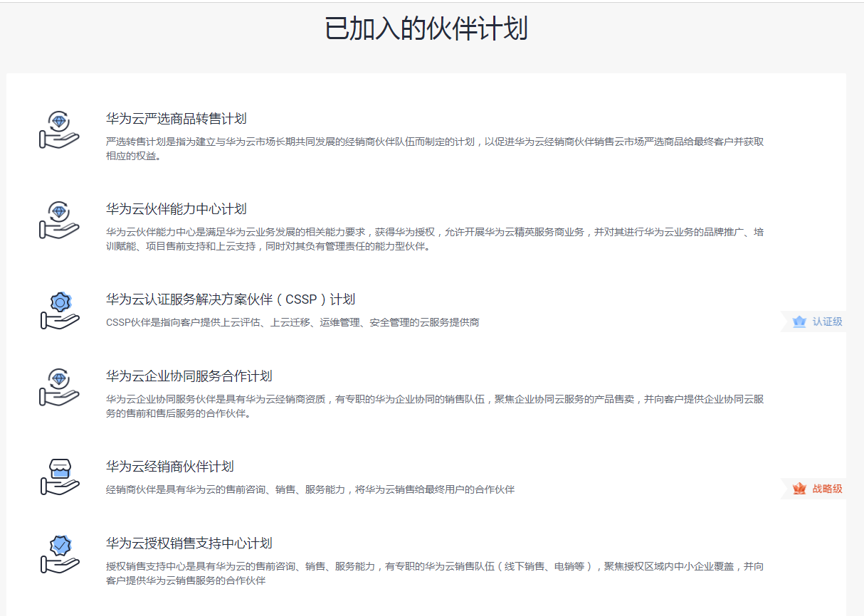Open 华为云经销商伙伴计划 title
The height and width of the screenshot is (616, 864).
pyautogui.click(x=170, y=467)
